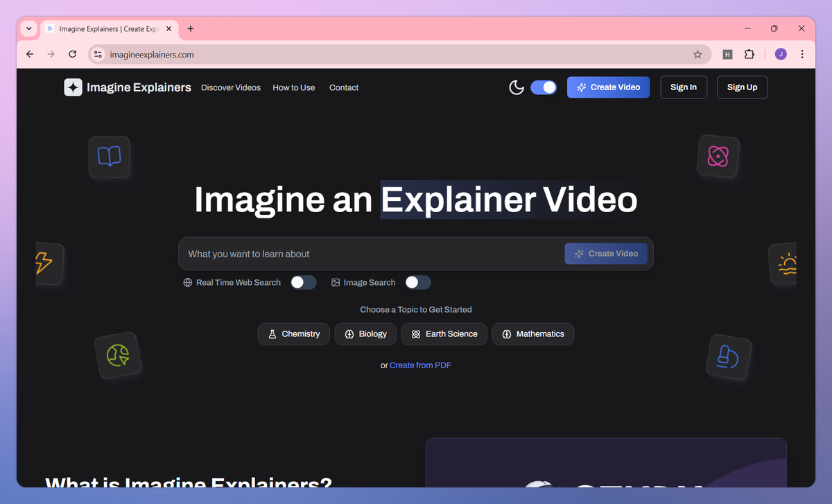Toggle the dark mode switch in header

(544, 87)
